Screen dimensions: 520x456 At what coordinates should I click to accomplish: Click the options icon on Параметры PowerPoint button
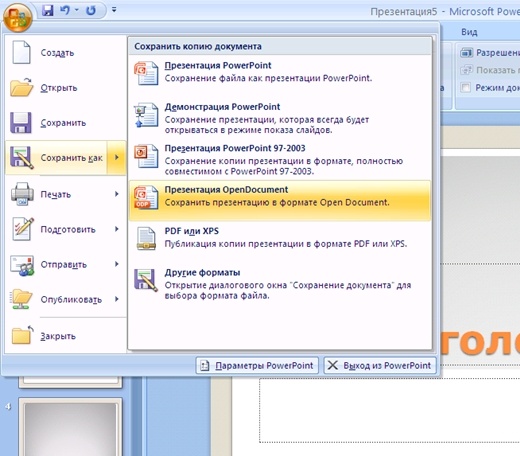tap(205, 366)
